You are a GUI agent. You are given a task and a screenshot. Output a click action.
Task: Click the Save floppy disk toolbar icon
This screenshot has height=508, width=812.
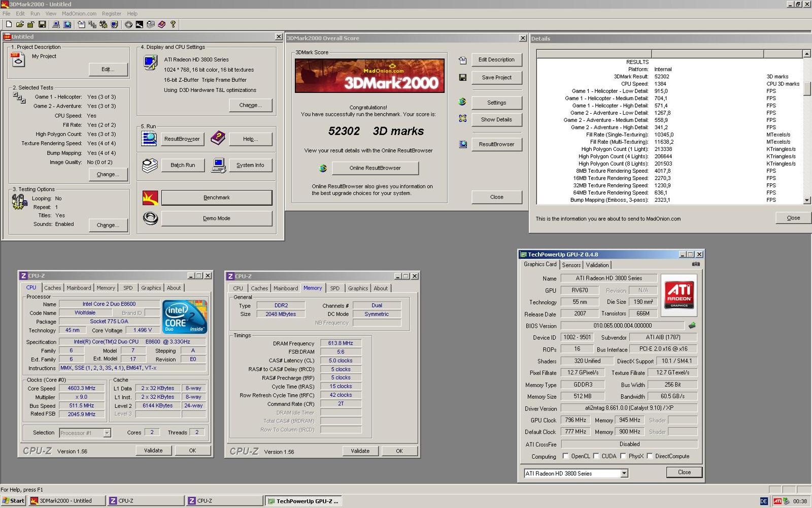coord(42,24)
